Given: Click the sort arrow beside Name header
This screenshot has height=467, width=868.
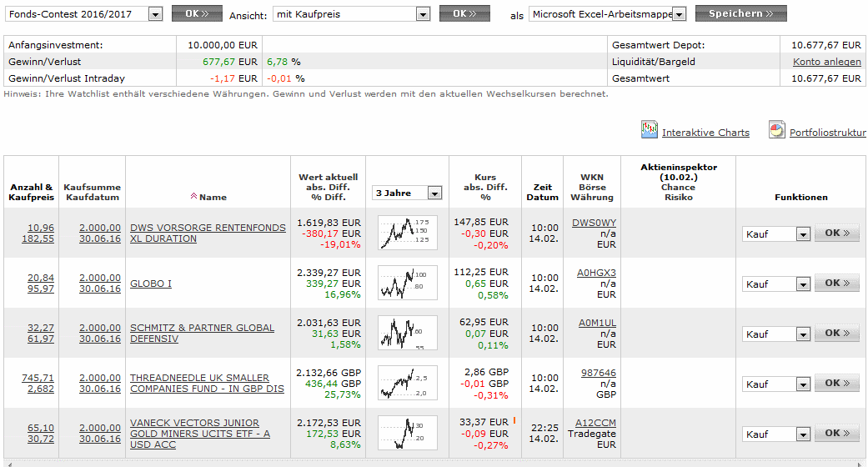Looking at the screenshot, I should coord(194,197).
